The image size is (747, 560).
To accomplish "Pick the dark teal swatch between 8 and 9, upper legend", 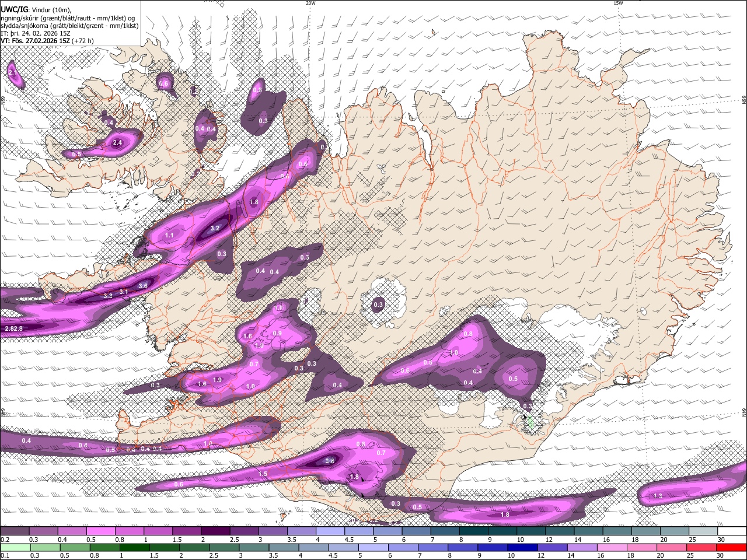I will pos(473,531).
